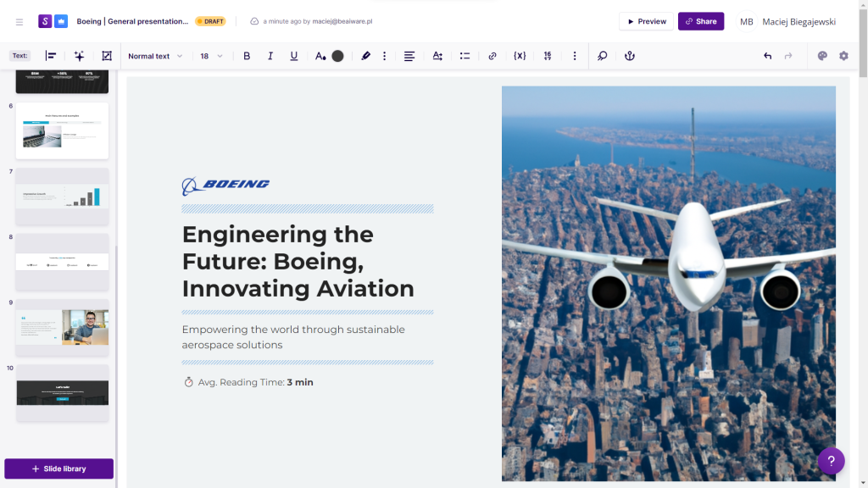Click the Share button
The width and height of the screenshot is (868, 488).
pyautogui.click(x=700, y=21)
